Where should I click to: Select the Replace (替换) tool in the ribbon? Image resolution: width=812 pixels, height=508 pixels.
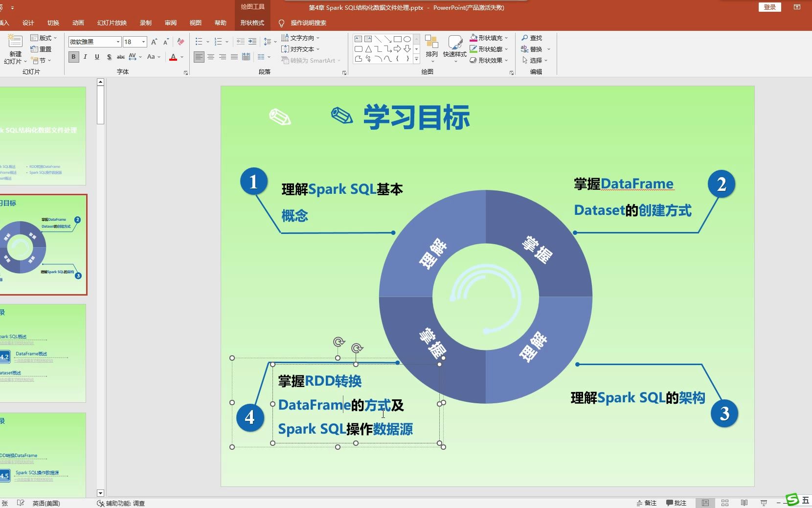[536, 49]
